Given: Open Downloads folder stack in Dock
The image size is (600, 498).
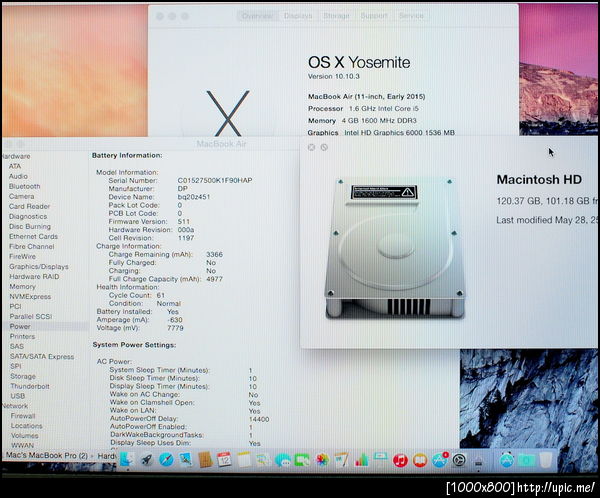Looking at the screenshot, I should [527, 460].
